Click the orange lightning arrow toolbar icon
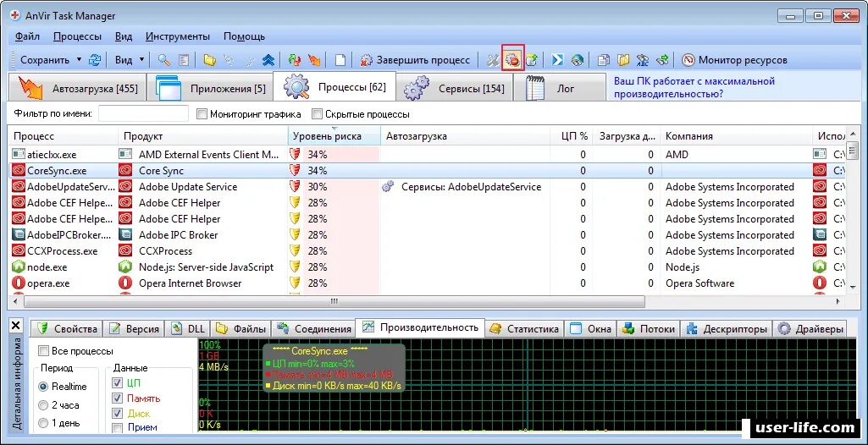The image size is (868, 445). 314,60
